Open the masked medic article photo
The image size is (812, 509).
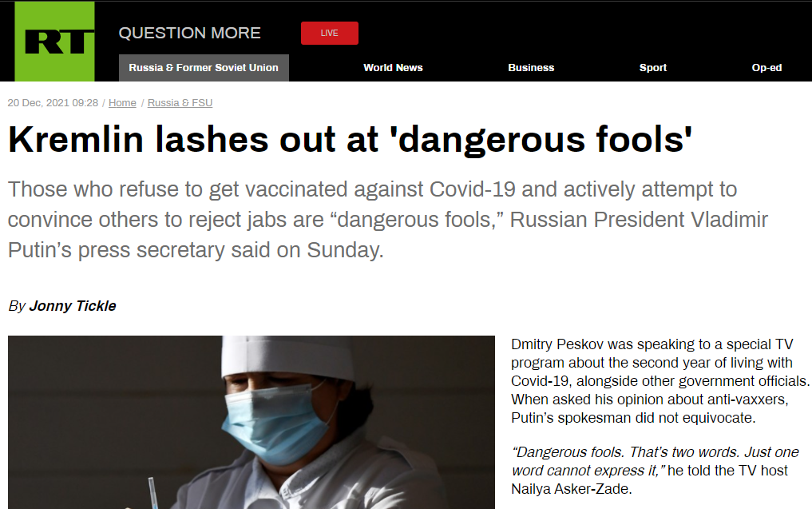point(252,423)
